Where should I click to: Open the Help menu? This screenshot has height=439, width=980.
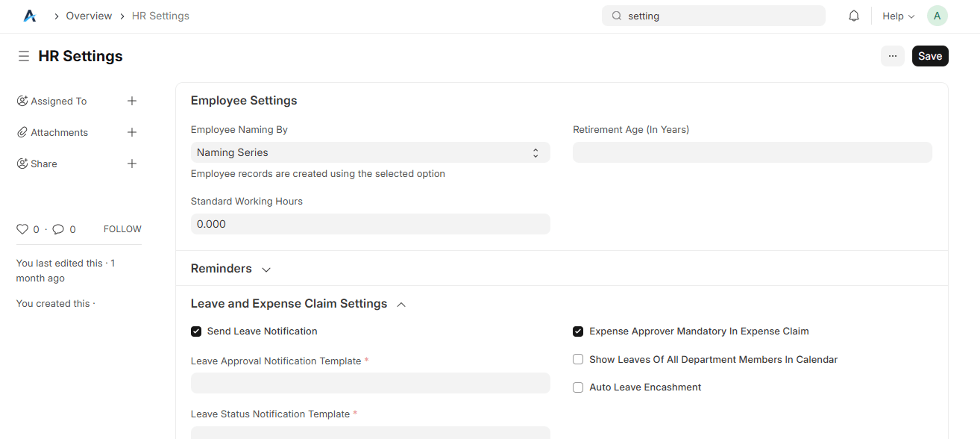coord(898,16)
